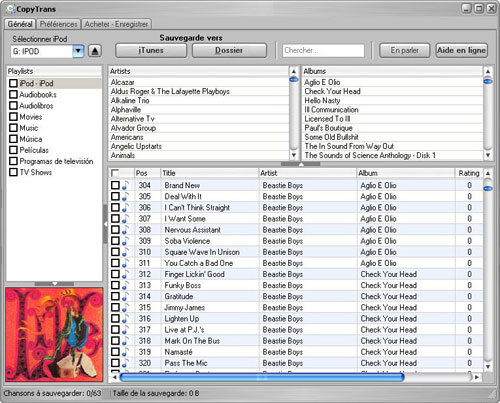This screenshot has width=500, height=403.
Task: Select track title Square Wave In Unison
Action: click(x=202, y=252)
